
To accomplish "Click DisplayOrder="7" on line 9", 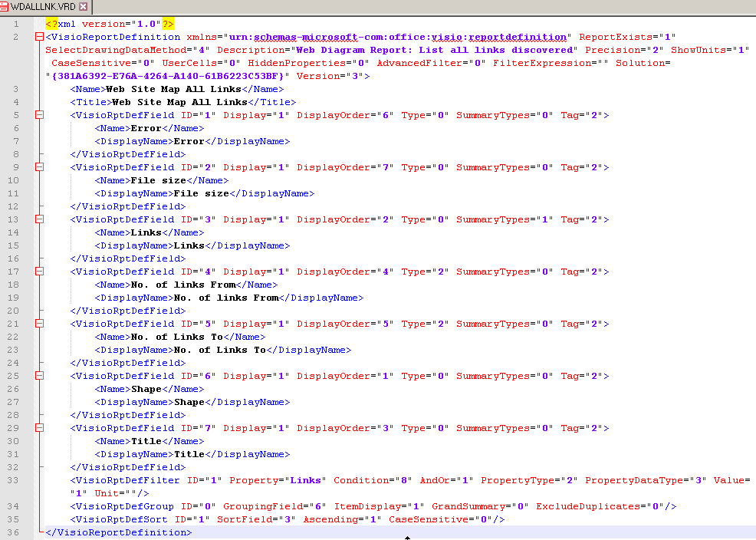I will coord(345,167).
